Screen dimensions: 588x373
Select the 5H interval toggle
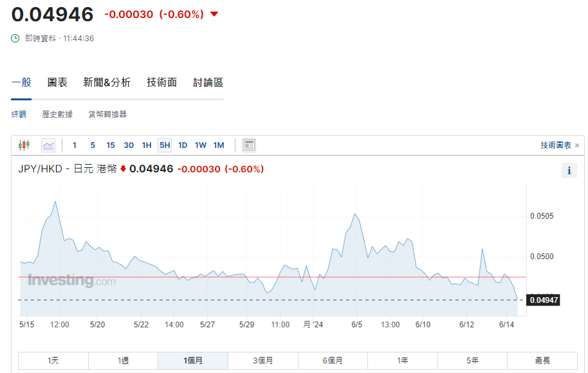pyautogui.click(x=165, y=145)
